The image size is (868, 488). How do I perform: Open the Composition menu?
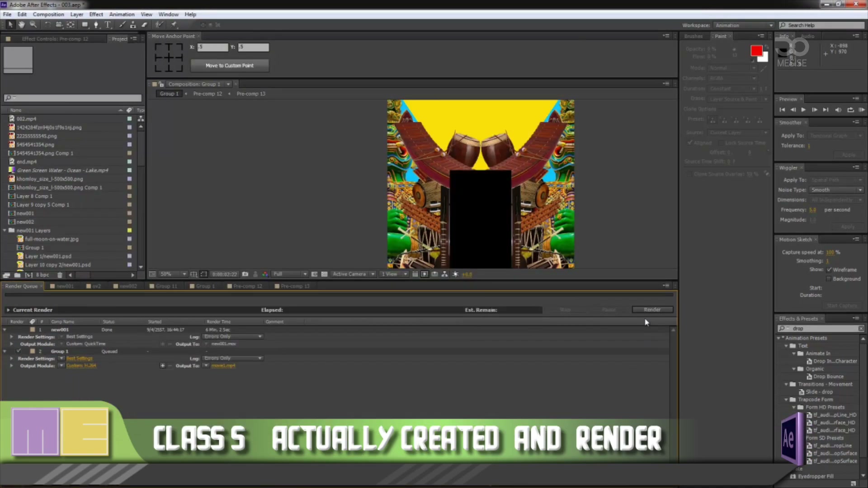pos(48,14)
